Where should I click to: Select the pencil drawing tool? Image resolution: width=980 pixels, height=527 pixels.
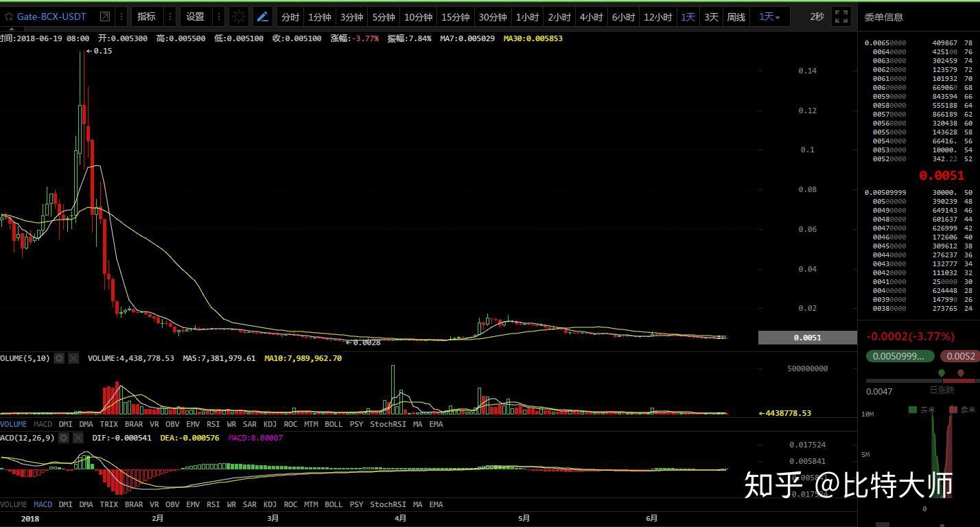point(262,16)
